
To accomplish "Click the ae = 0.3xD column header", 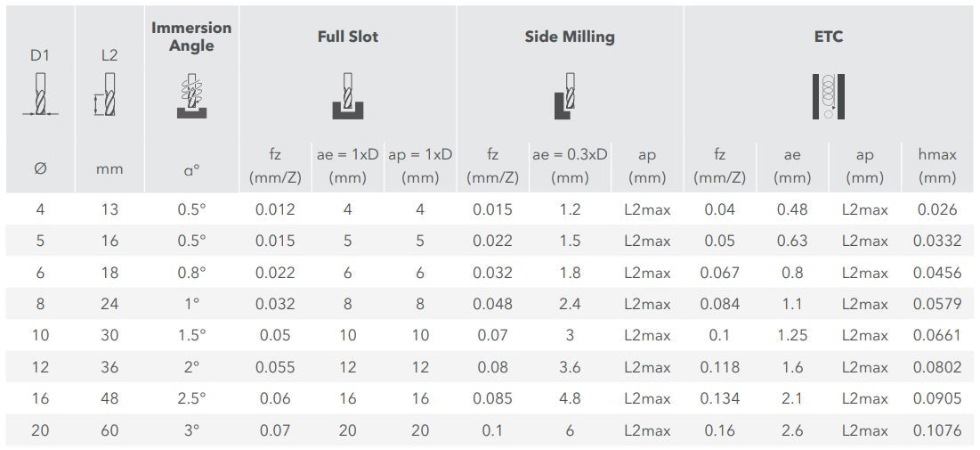I will 570,166.
